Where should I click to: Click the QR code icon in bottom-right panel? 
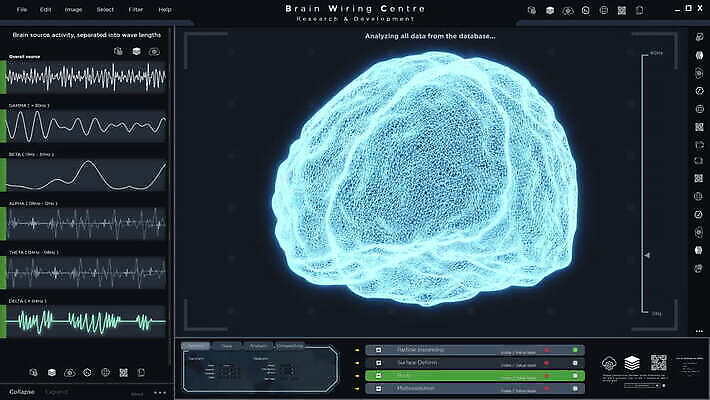point(658,363)
